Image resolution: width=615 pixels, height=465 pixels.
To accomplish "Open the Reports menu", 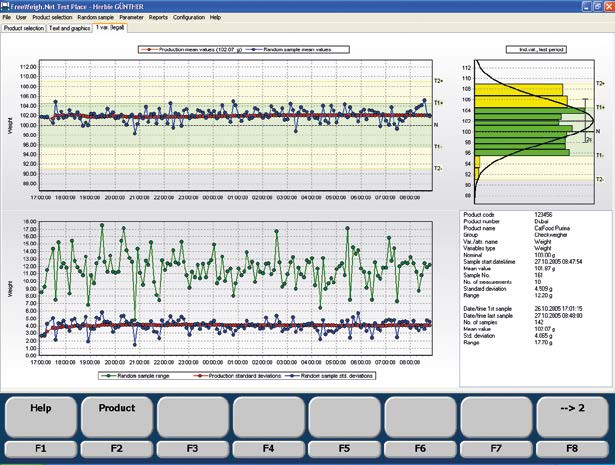I will tap(158, 17).
